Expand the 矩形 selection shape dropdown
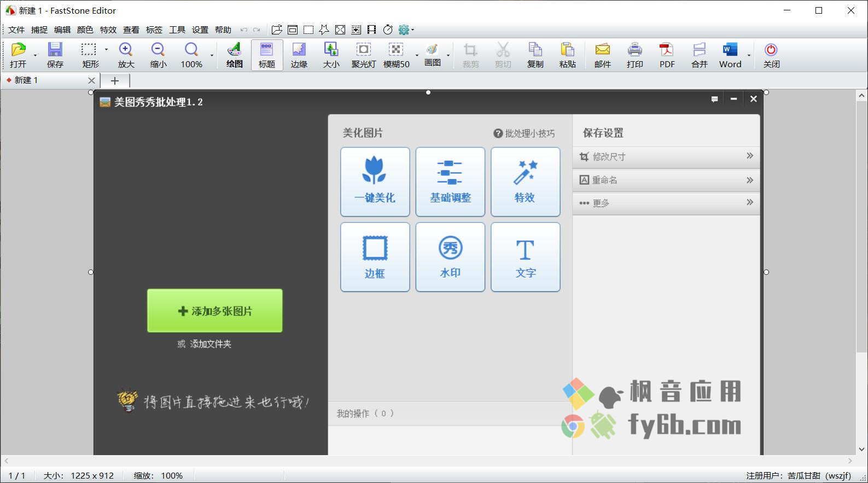The height and width of the screenshot is (483, 868). 106,49
